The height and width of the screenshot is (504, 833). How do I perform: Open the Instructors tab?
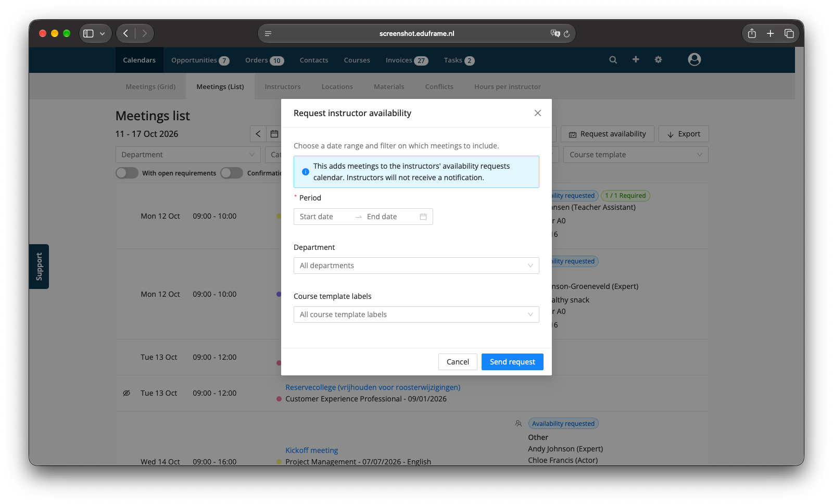283,87
